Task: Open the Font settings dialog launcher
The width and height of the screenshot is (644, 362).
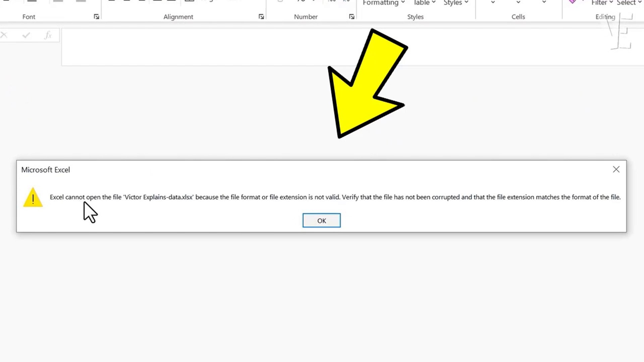Action: (97, 17)
